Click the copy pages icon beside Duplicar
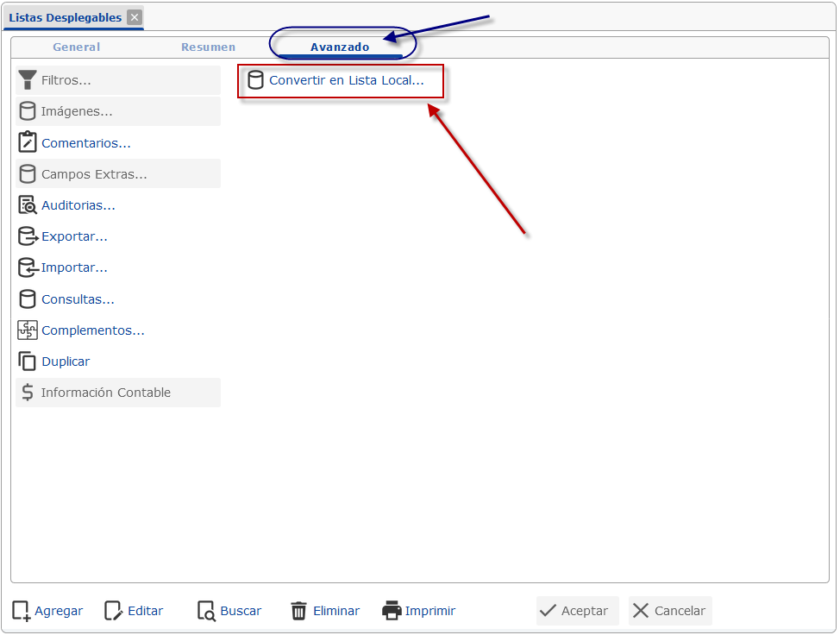 click(x=28, y=362)
